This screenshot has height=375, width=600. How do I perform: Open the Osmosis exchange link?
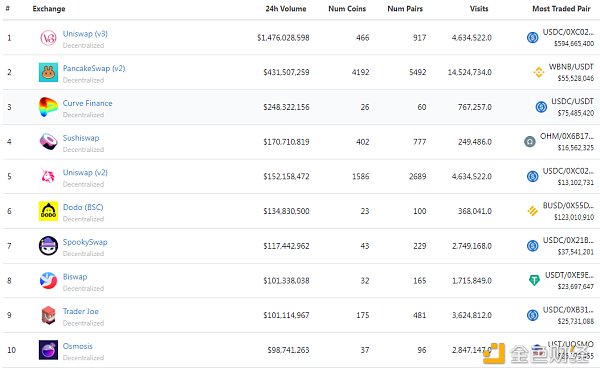pyautogui.click(x=78, y=346)
